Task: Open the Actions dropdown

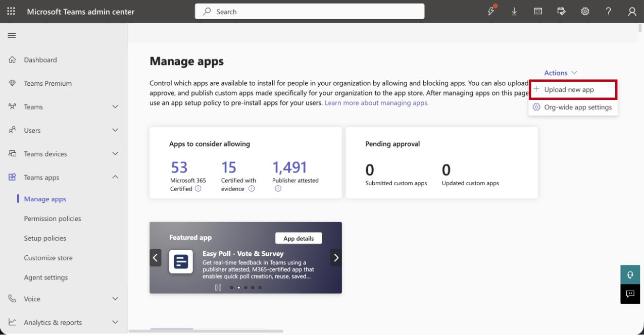Action: tap(561, 73)
